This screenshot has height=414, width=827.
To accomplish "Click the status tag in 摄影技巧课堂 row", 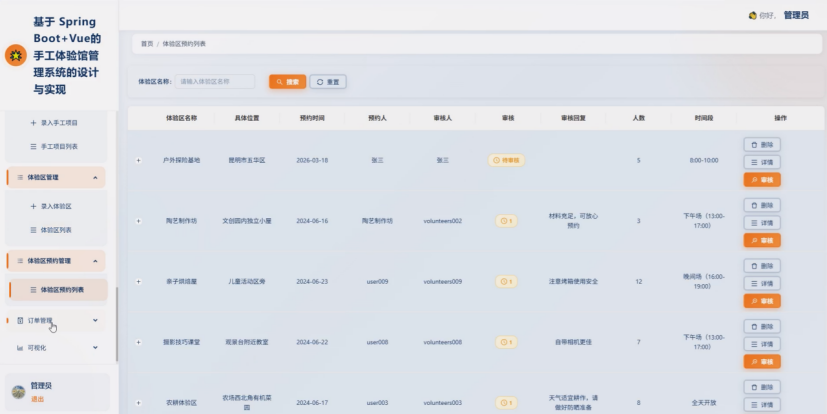I will (506, 342).
